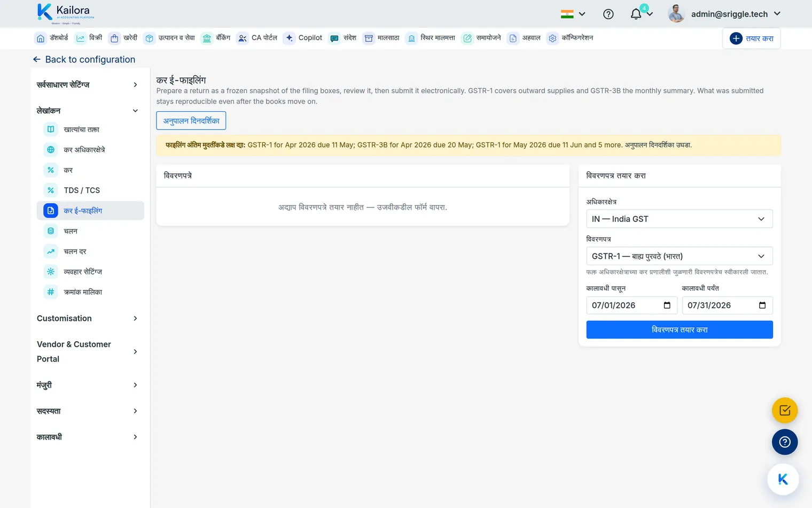Open CA पोर्टल in the top navigation
The height and width of the screenshot is (508, 812).
click(257, 38)
